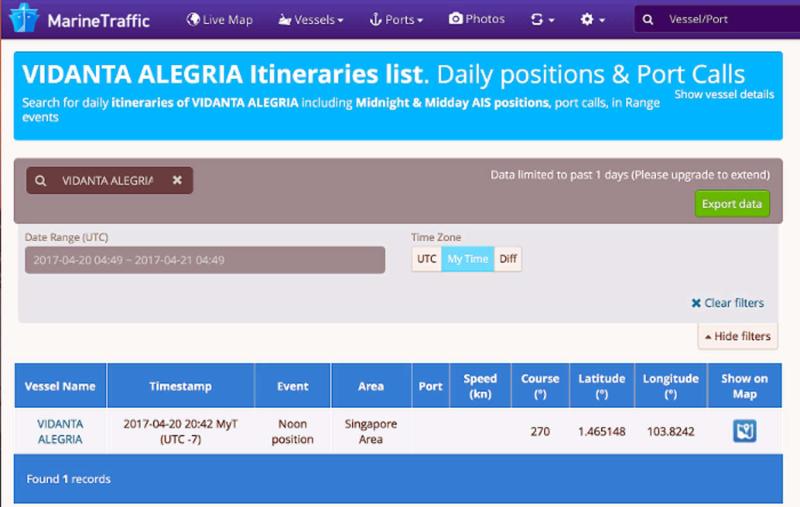The width and height of the screenshot is (800, 507).
Task: Click magnifier icon in vessel filter box
Action: click(x=41, y=181)
